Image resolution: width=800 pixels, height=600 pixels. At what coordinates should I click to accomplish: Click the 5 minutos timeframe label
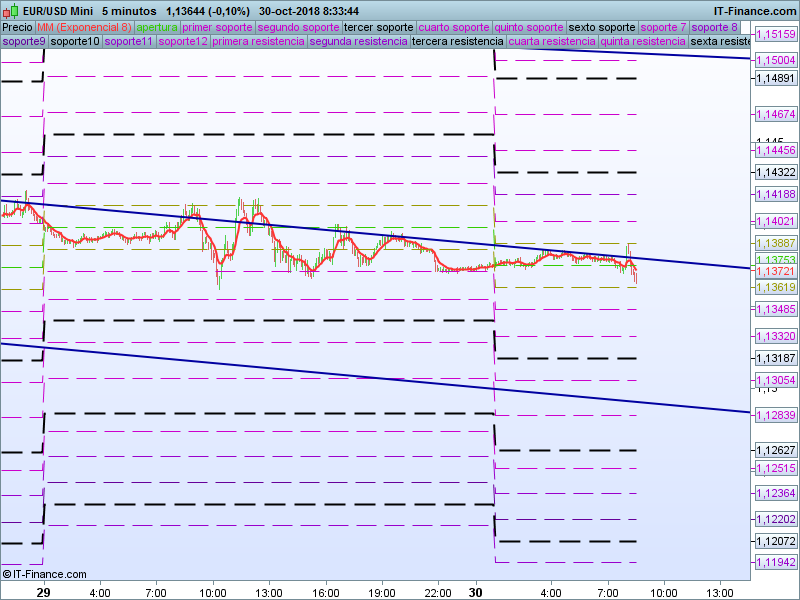pyautogui.click(x=128, y=10)
